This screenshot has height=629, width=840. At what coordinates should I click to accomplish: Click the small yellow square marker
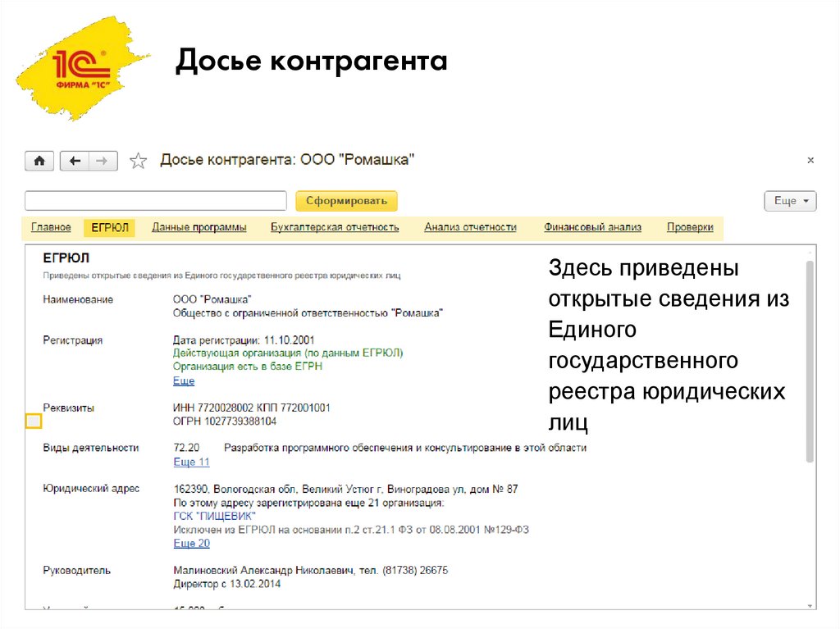pos(34,422)
